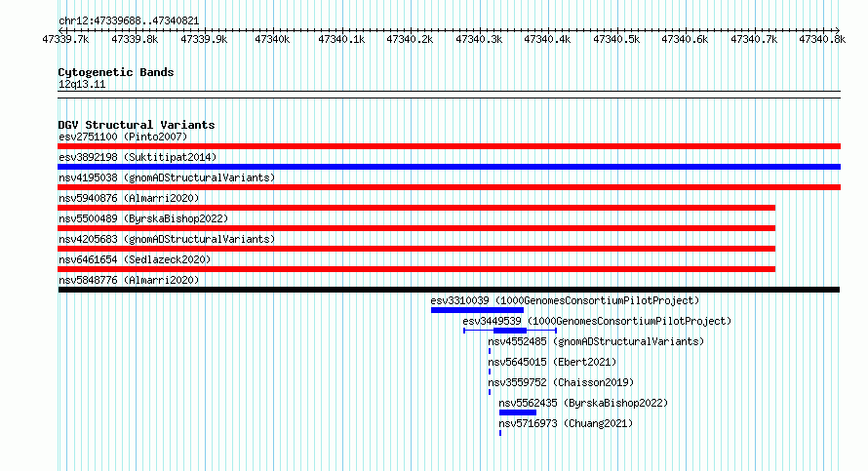
Task: Click the small blue marker under nsv5716973
Action: 500,433
